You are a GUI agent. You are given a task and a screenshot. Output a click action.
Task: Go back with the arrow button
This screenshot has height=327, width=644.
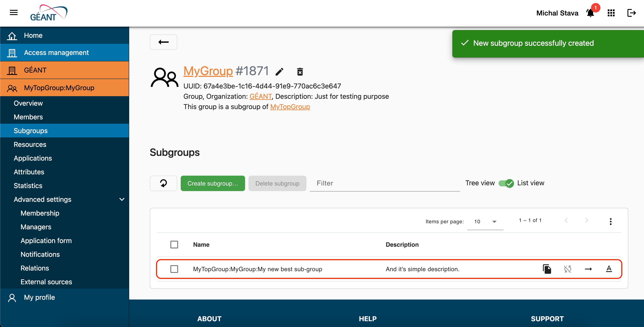[164, 42]
